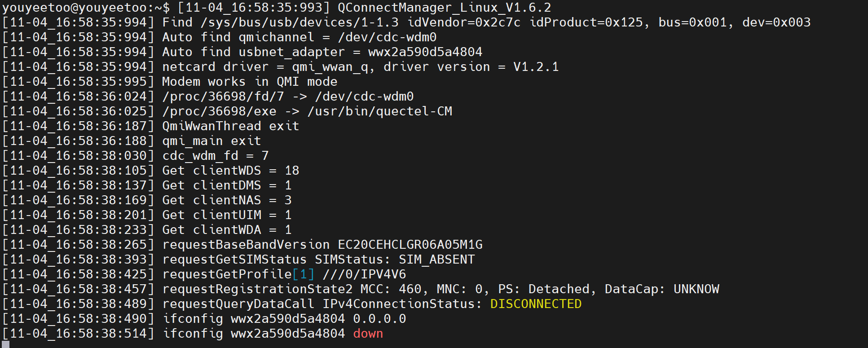This screenshot has width=868, height=348.
Task: Click the red "down" status word
Action: point(368,334)
